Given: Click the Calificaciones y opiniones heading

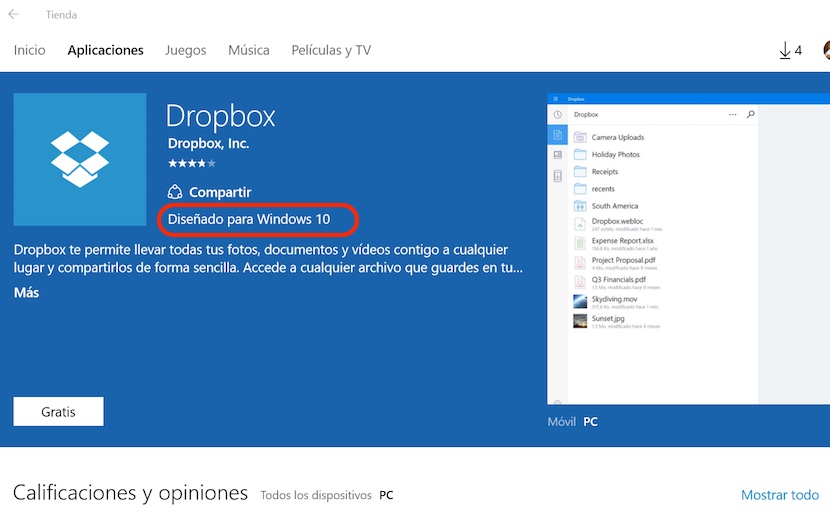Looking at the screenshot, I should point(130,493).
